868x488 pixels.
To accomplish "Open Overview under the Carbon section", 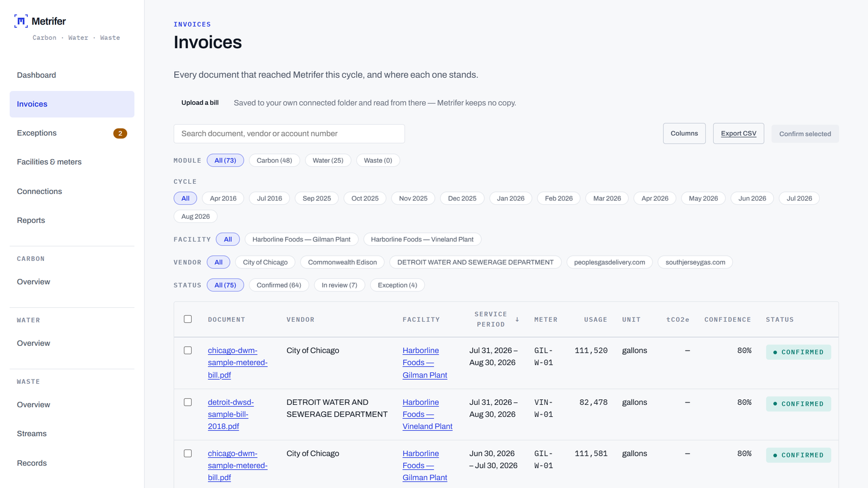I will point(72,282).
